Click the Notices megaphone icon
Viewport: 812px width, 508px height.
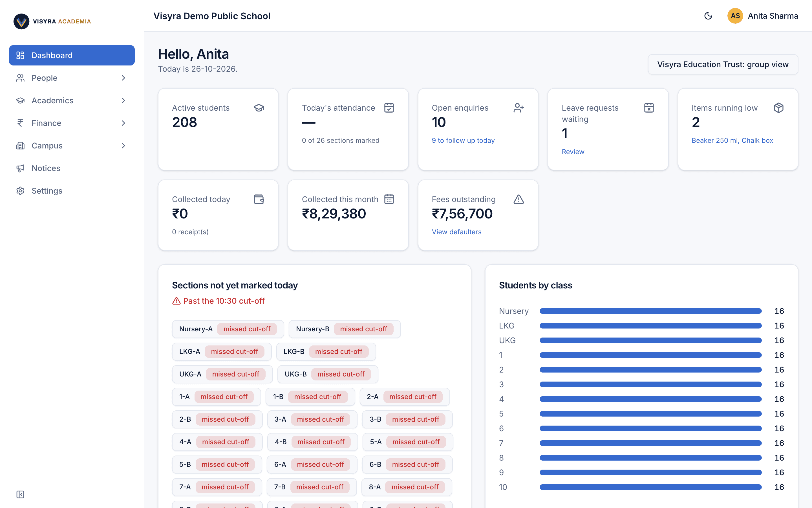pos(20,168)
